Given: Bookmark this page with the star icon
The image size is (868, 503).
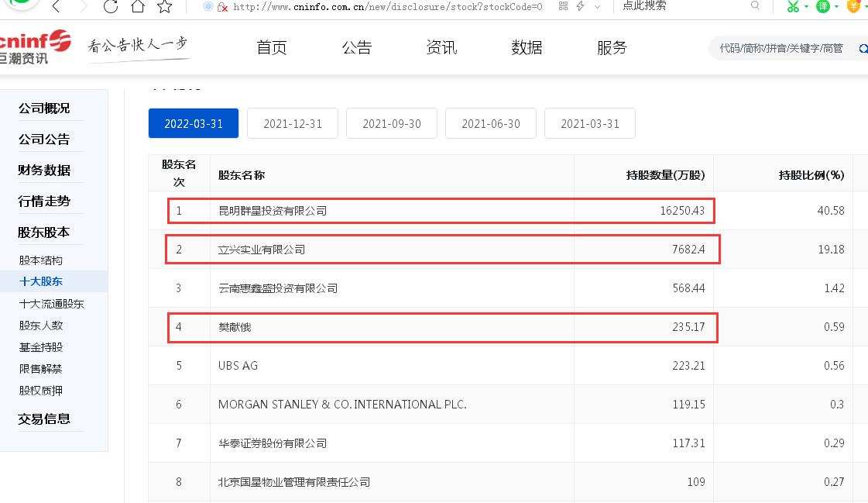Looking at the screenshot, I should coord(164,7).
